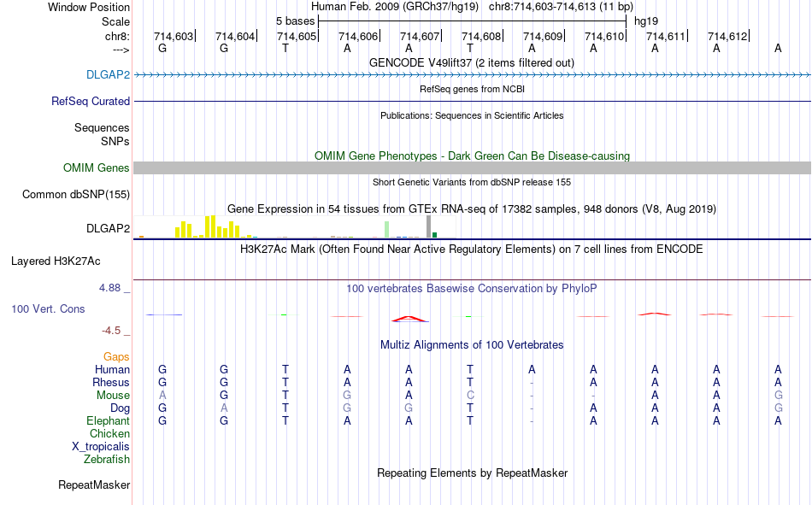Click the GTEx DLGAP2 expression bar chart

pos(294,226)
